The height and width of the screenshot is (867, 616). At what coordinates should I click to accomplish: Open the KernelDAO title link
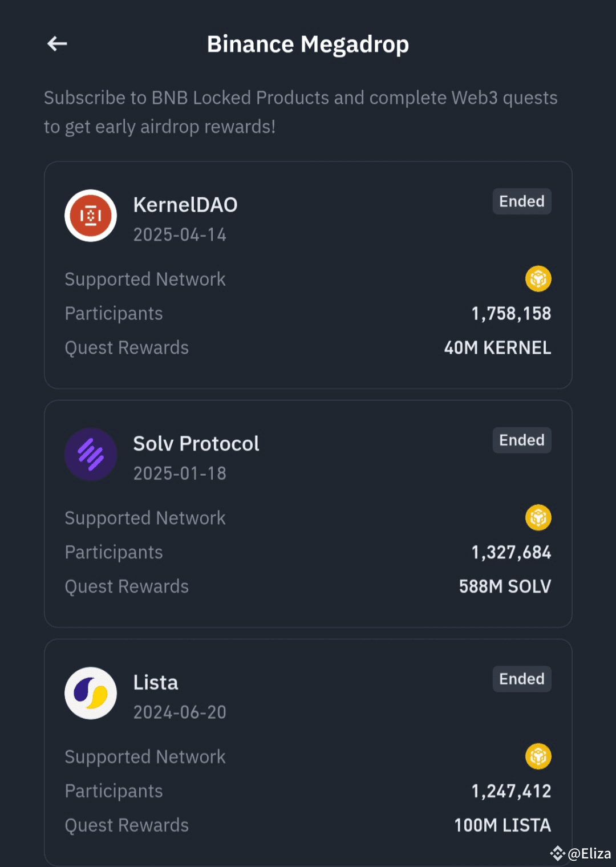(185, 205)
